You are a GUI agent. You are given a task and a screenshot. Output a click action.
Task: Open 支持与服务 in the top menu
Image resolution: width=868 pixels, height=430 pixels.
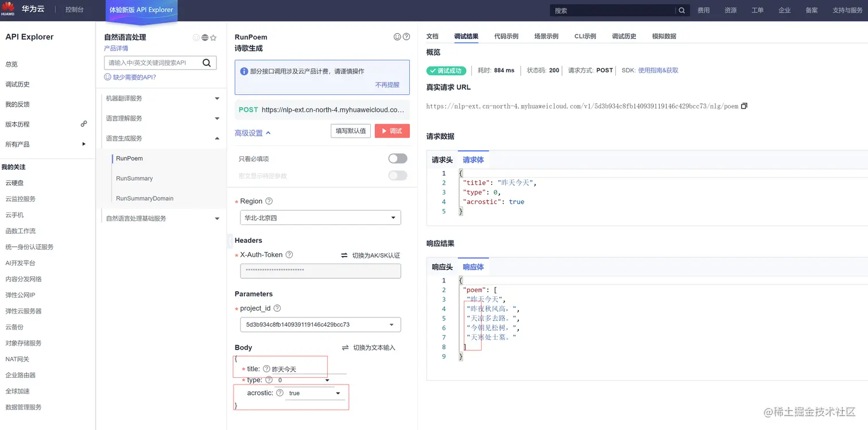pos(847,10)
